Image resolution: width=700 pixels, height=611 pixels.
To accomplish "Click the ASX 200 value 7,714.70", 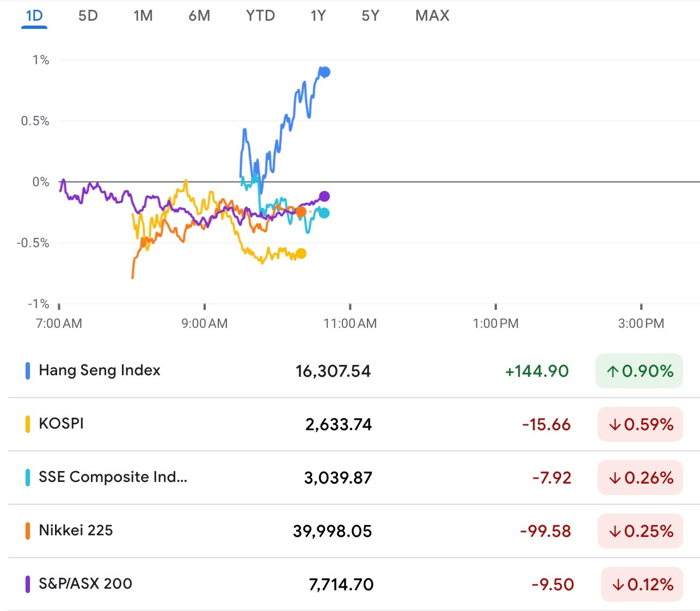I will pyautogui.click(x=341, y=584).
